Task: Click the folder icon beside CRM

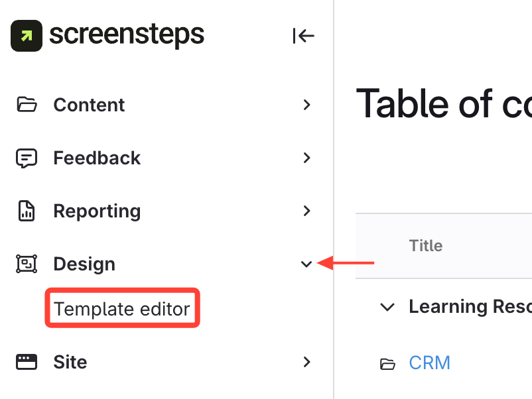Action: (387, 363)
